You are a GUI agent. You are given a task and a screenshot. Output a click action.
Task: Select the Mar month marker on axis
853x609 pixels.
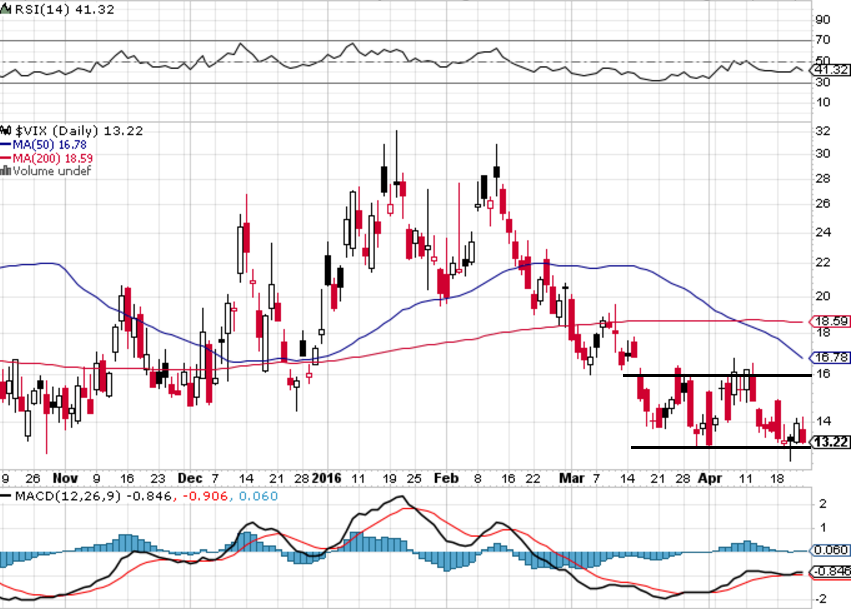coord(572,478)
